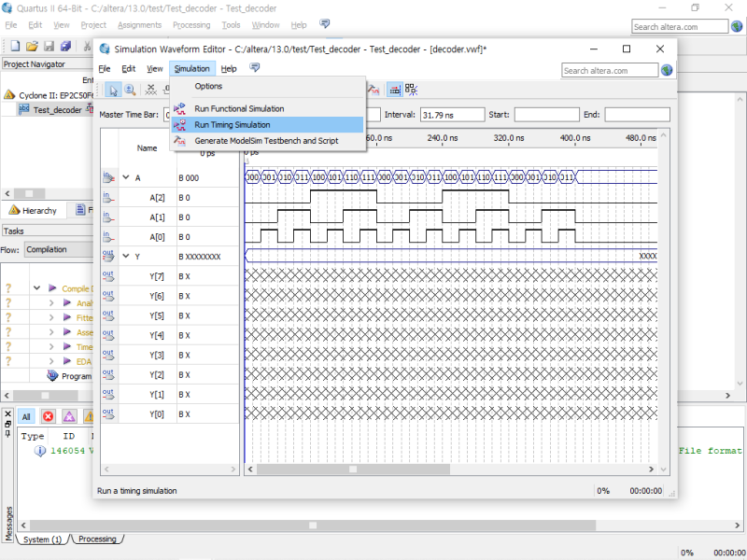Toggle the critical warning filter in Messages panel
This screenshot has width=747, height=560.
(x=69, y=416)
